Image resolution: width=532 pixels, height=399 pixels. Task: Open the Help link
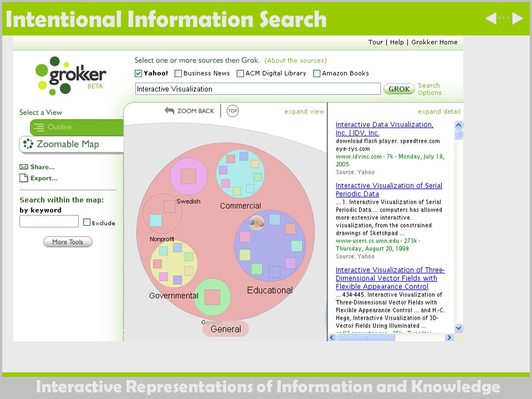[x=397, y=42]
